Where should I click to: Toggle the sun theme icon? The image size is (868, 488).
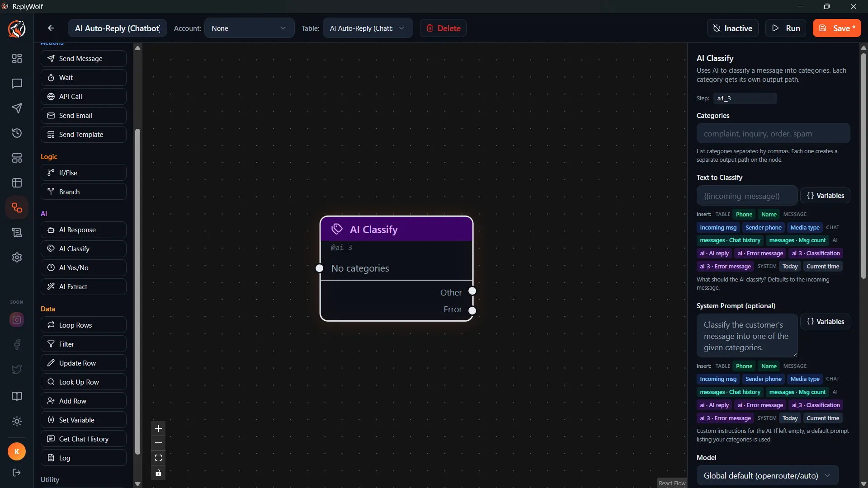17,421
